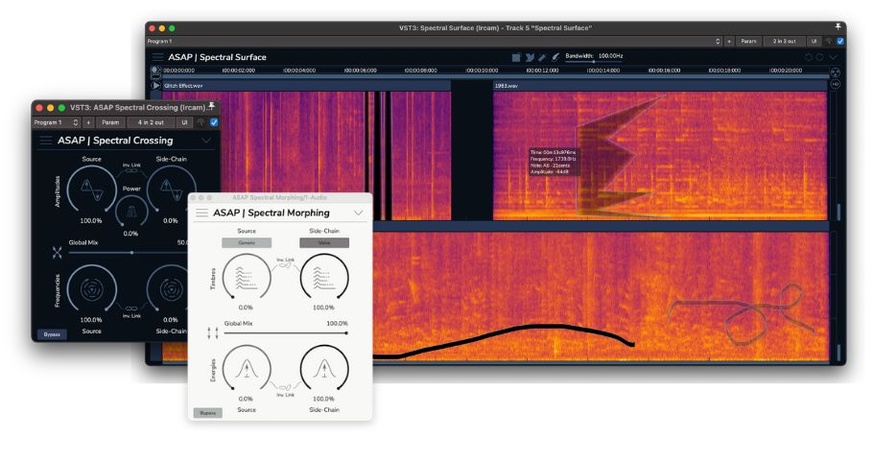This screenshot has width=873, height=450.
Task: Click the settings icon left of the timeline ruler
Action: tap(155, 70)
